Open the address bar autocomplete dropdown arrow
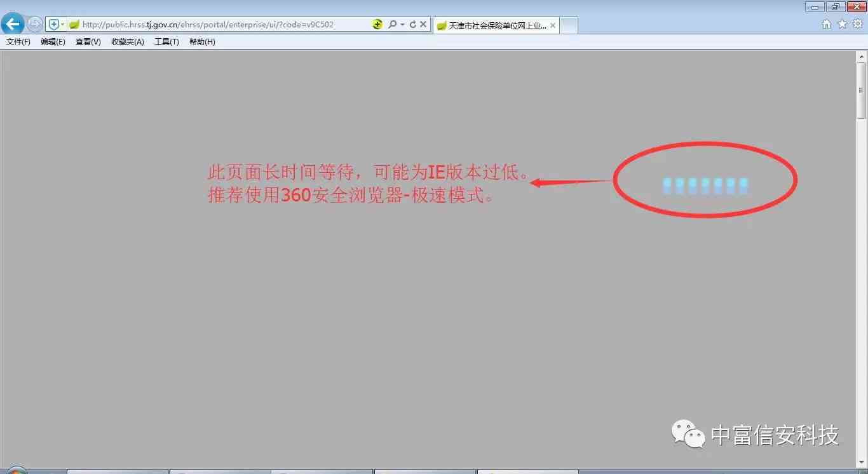868x474 pixels. [x=402, y=25]
